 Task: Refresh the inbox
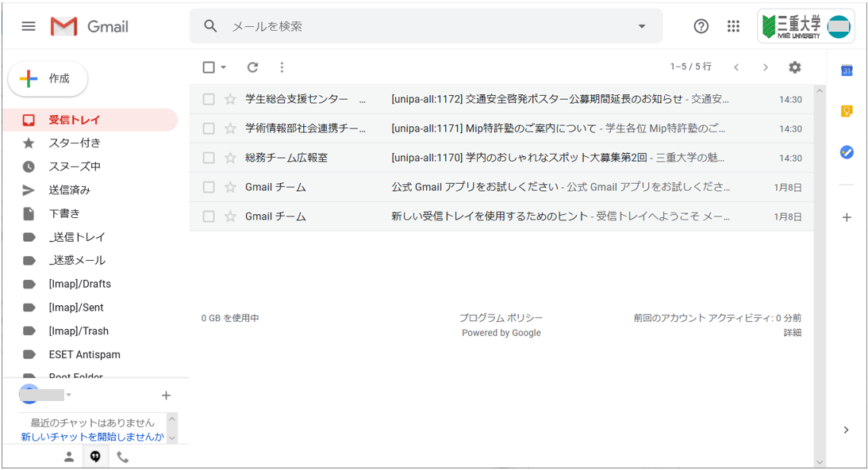[x=252, y=67]
